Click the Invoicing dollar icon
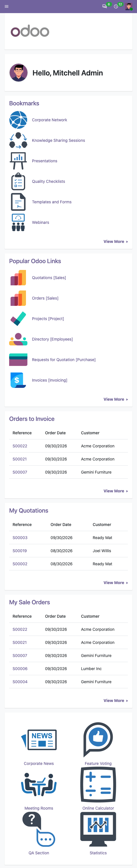Viewport: 137px width, 868px height. (x=18, y=380)
